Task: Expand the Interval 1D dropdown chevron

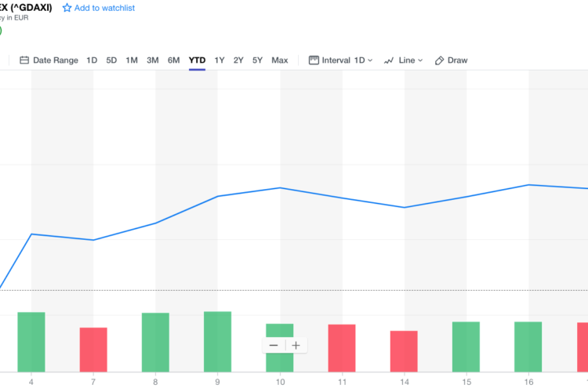Action: pyautogui.click(x=370, y=60)
